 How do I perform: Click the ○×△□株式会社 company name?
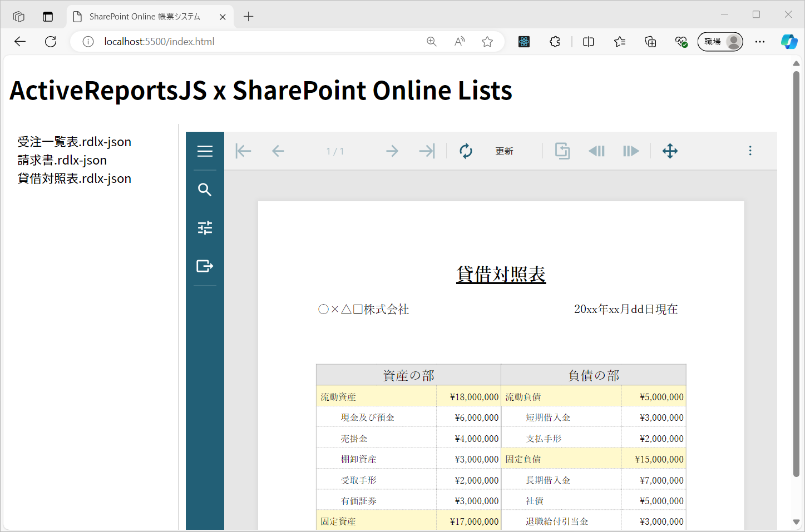364,309
